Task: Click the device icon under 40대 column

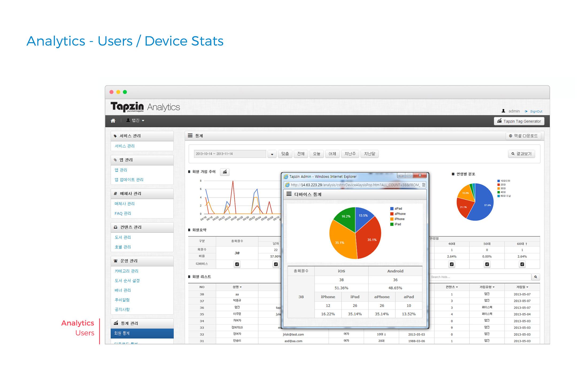Action: 452,264
